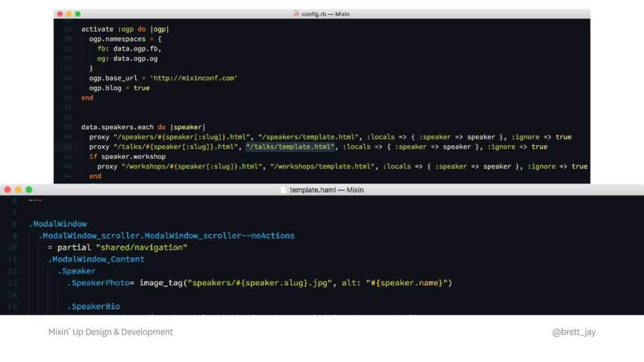Click "/talks/#{speaker[:slug]}.html" string
The height and width of the screenshot is (362, 644).
[175, 146]
